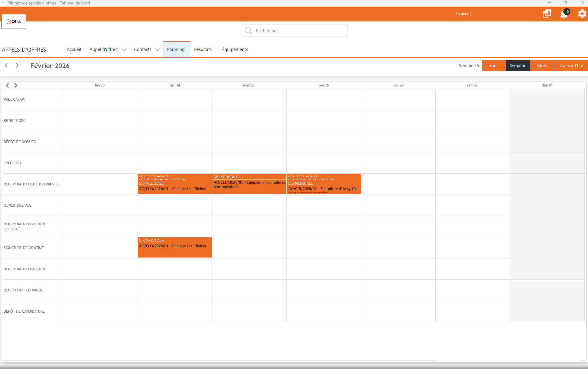Screen dimensions: 588x376
Task: Open AO/CED/2026/01 event on mer 25
Action: pyautogui.click(x=249, y=185)
